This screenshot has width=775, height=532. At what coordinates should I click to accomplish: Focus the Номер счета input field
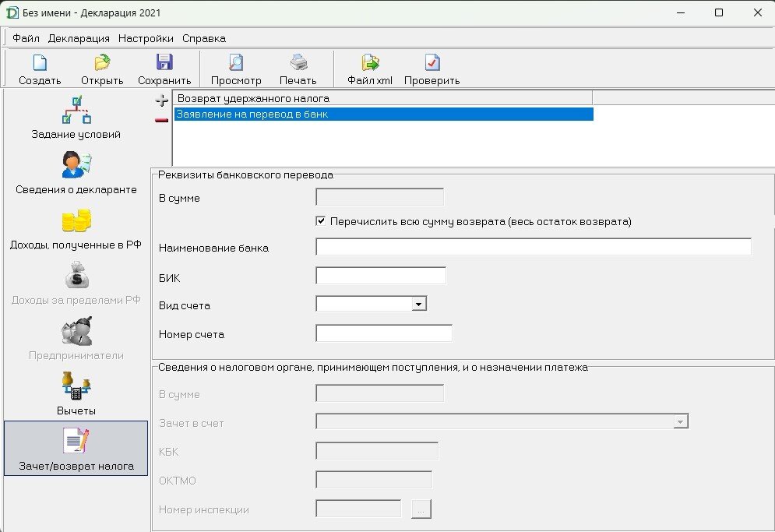384,333
